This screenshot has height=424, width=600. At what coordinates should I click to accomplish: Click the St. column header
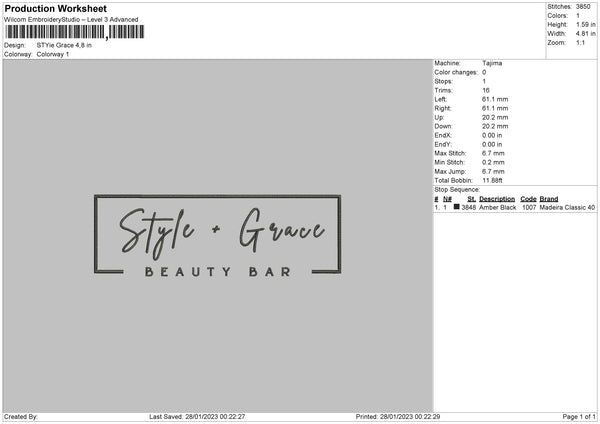[471, 199]
